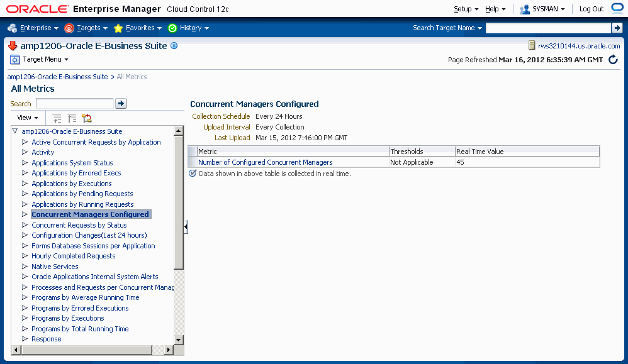Click the Expand All tree toolbar icon
Viewport: 628px width, 364px height.
57,118
